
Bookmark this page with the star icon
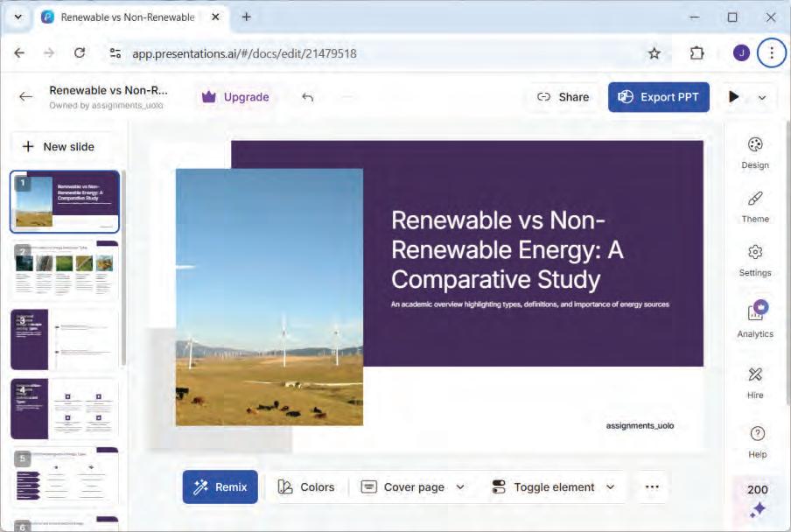[x=654, y=53]
